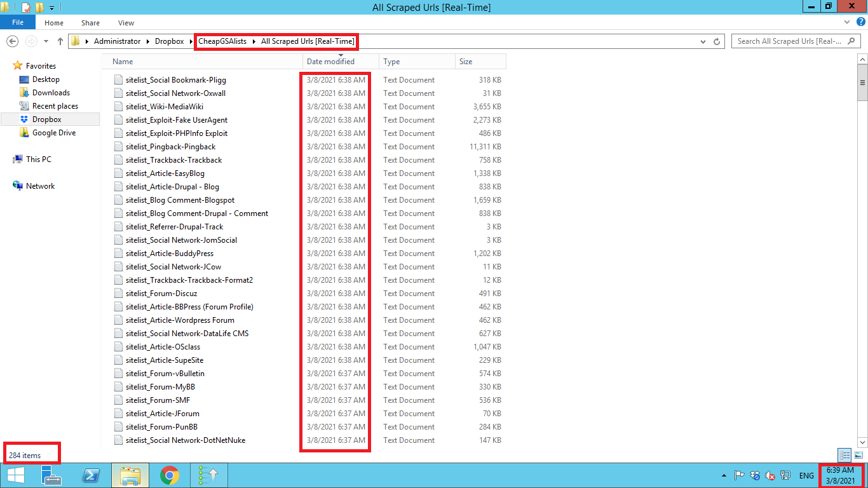Screen dimensions: 868x488
Task: Click file icon of sitelist_Article-OSclass
Action: [118, 347]
